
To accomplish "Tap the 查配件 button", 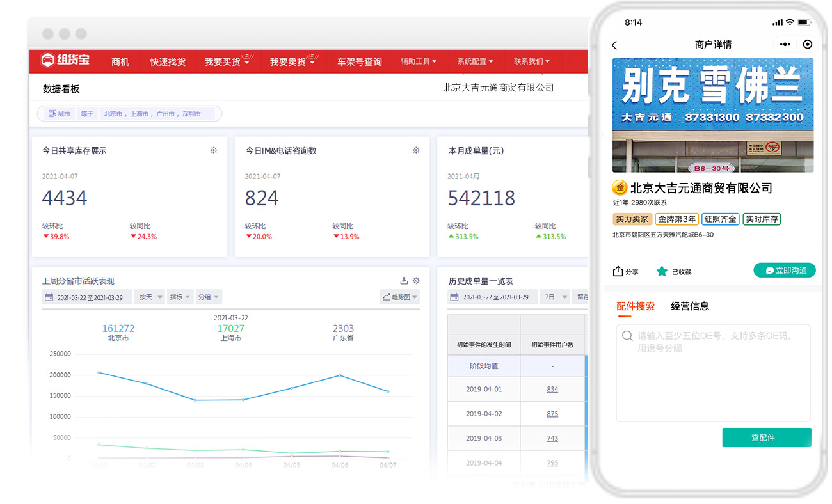I will point(767,437).
